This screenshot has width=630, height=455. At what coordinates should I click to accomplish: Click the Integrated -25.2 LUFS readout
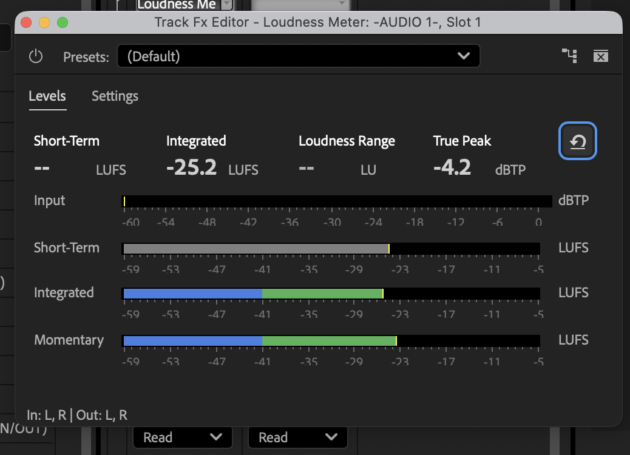click(212, 168)
